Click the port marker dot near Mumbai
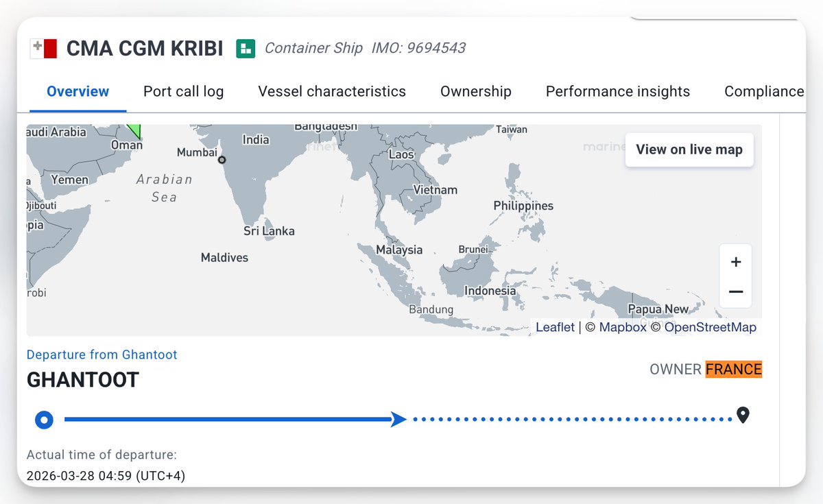 coord(222,160)
